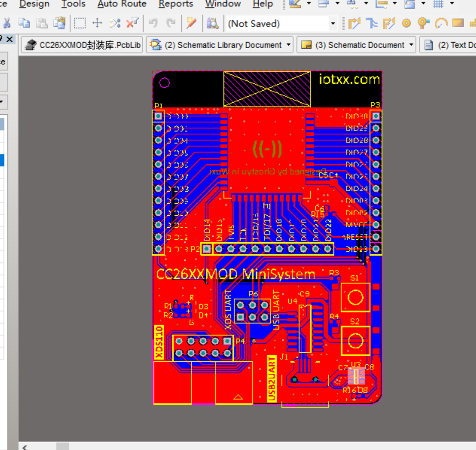Screen dimensions: 476x450
Task: Click the Grids icon in toolbar
Action: point(438,4)
